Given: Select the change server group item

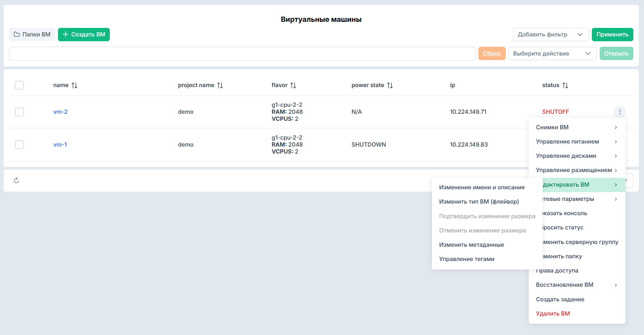Looking at the screenshot, I should coord(584,242).
